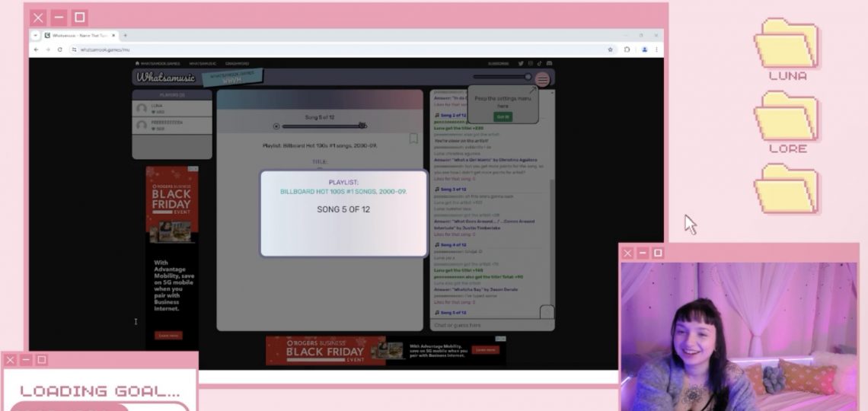The image size is (868, 411).
Task: Dismiss the settings tooltip with Got it
Action: point(503,116)
